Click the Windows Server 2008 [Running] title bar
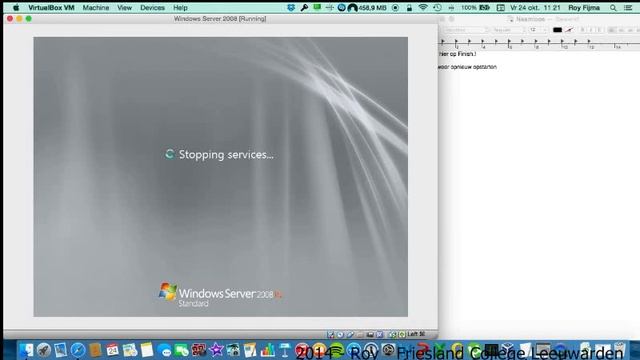 tap(220, 19)
